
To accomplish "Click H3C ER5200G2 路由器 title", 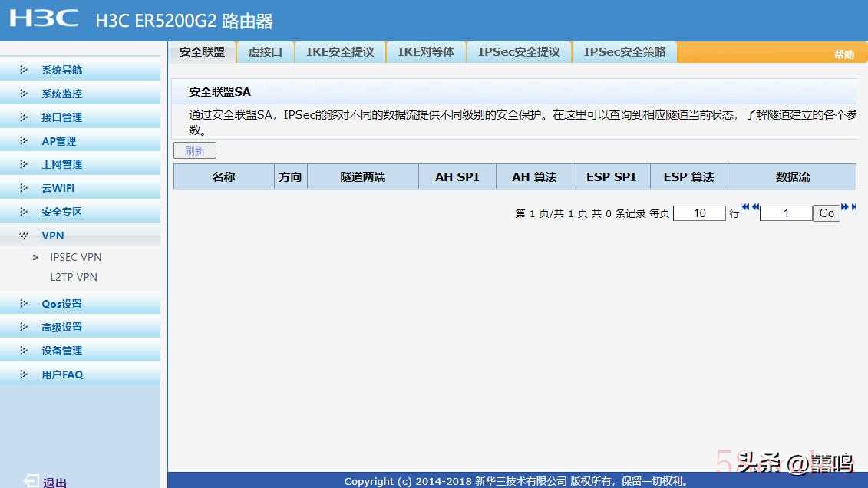I will 183,21.
